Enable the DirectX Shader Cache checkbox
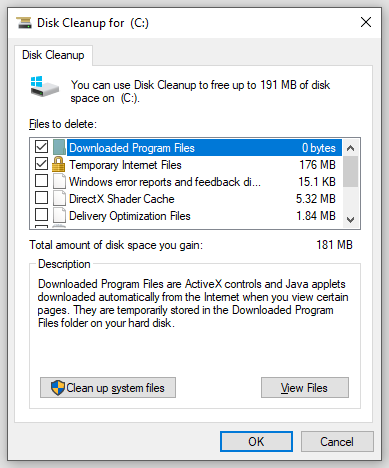This screenshot has height=468, width=389. click(x=41, y=198)
